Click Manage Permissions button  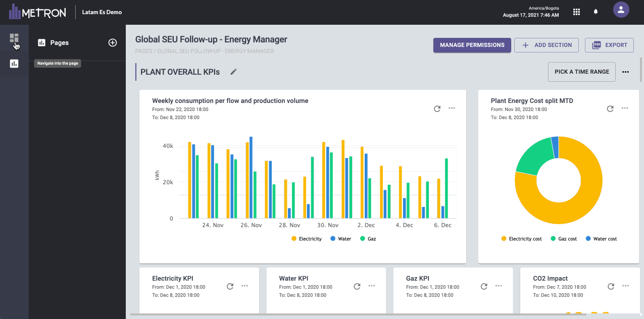pos(472,45)
